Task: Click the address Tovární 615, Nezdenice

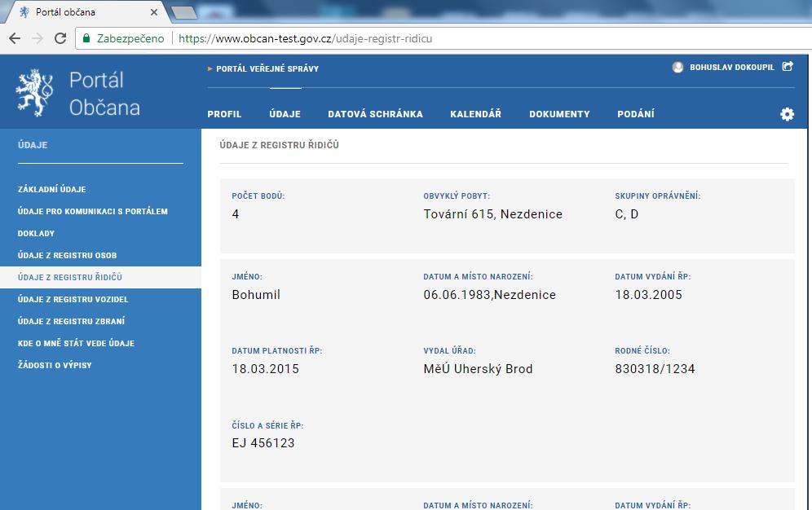Action: tap(493, 214)
